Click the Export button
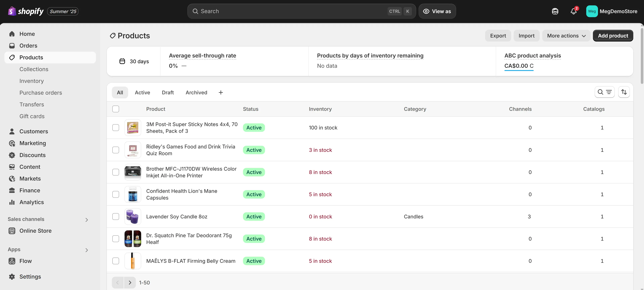Viewport: 644px width, 290px height. click(498, 35)
